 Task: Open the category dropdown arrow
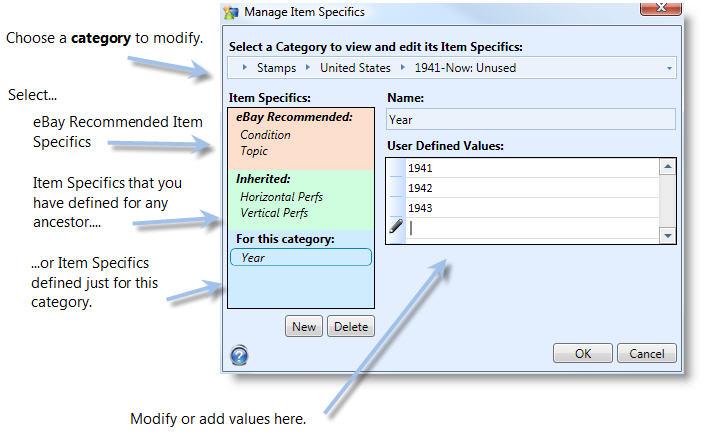[669, 68]
